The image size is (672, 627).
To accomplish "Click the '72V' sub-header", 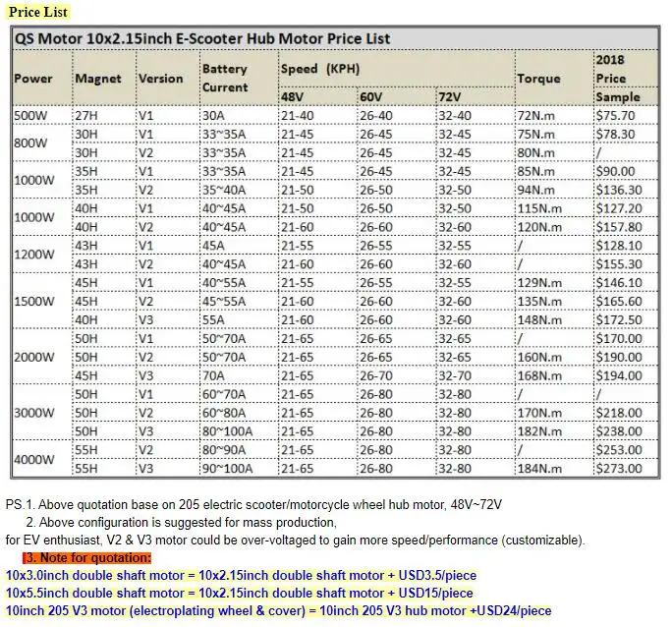I will (450, 97).
